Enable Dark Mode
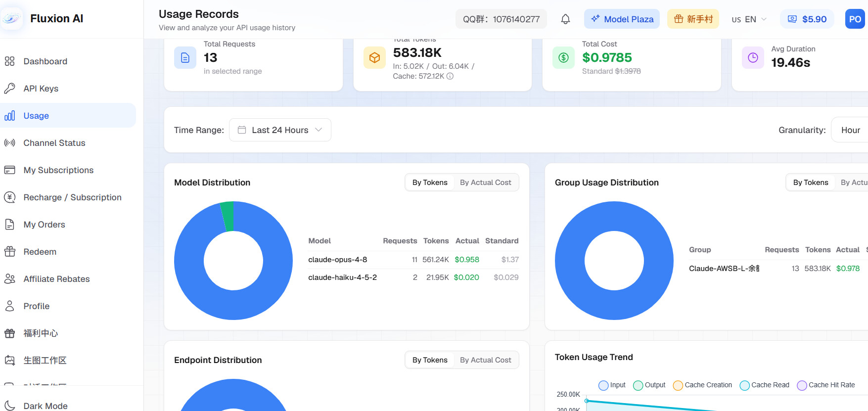The image size is (868, 411). (68, 406)
